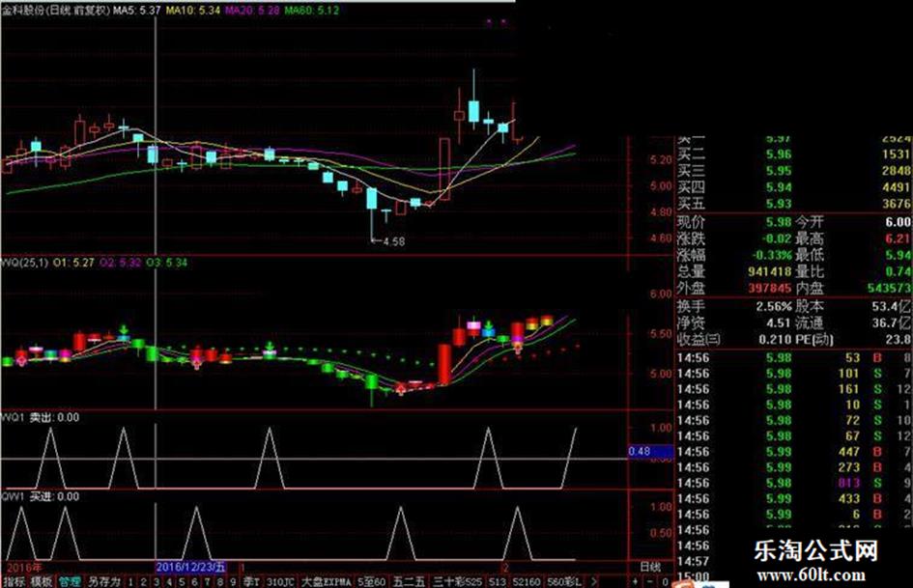Click the 另存为 save-as button
Screen dimensions: 913x588
click(x=104, y=581)
